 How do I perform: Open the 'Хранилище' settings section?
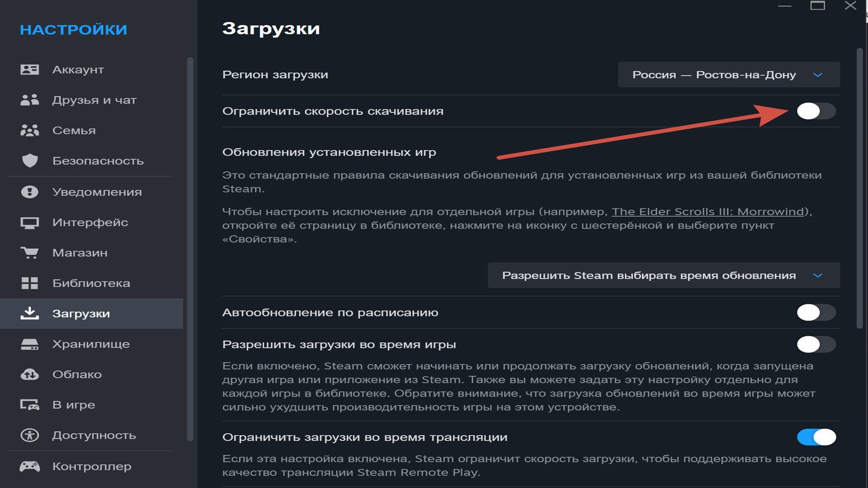click(90, 344)
